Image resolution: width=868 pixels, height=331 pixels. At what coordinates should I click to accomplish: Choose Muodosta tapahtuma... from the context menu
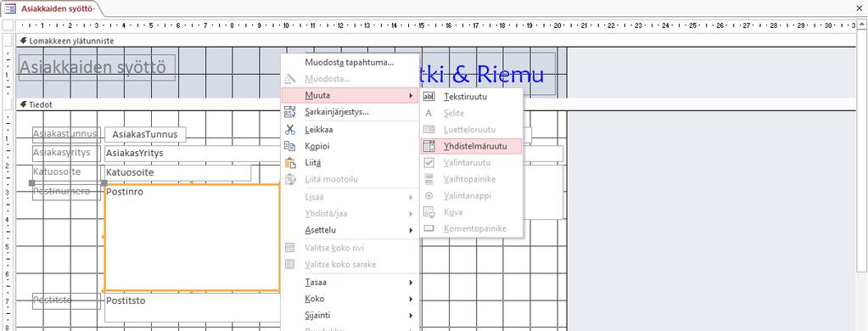pyautogui.click(x=350, y=62)
